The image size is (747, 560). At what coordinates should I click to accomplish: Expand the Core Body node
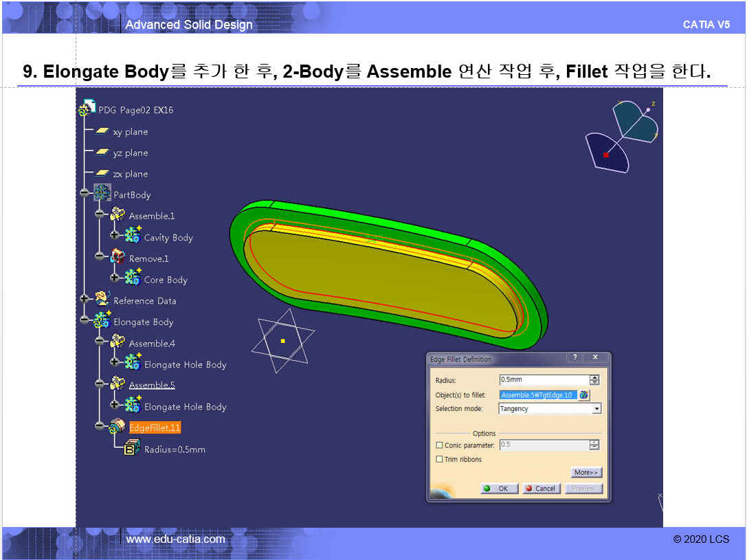[x=115, y=279]
